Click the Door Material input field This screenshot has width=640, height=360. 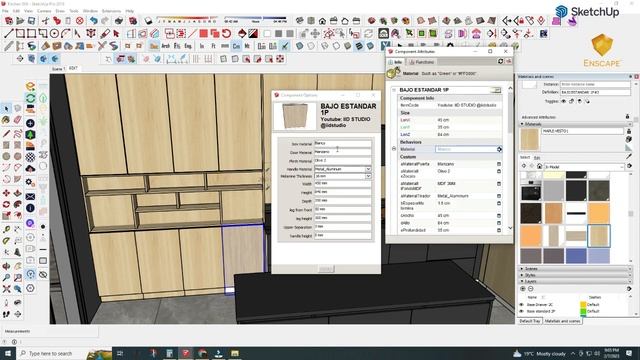coord(342,152)
